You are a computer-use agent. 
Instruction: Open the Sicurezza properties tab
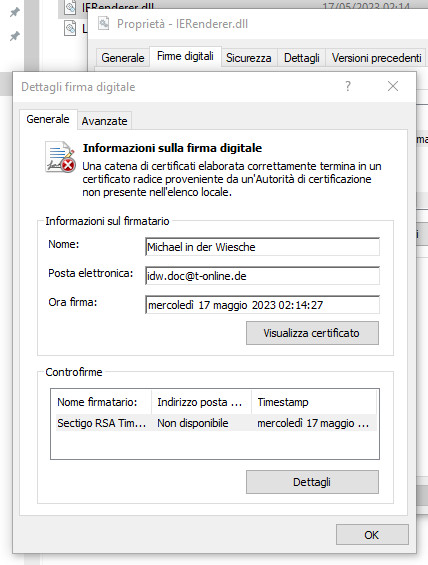[x=249, y=58]
